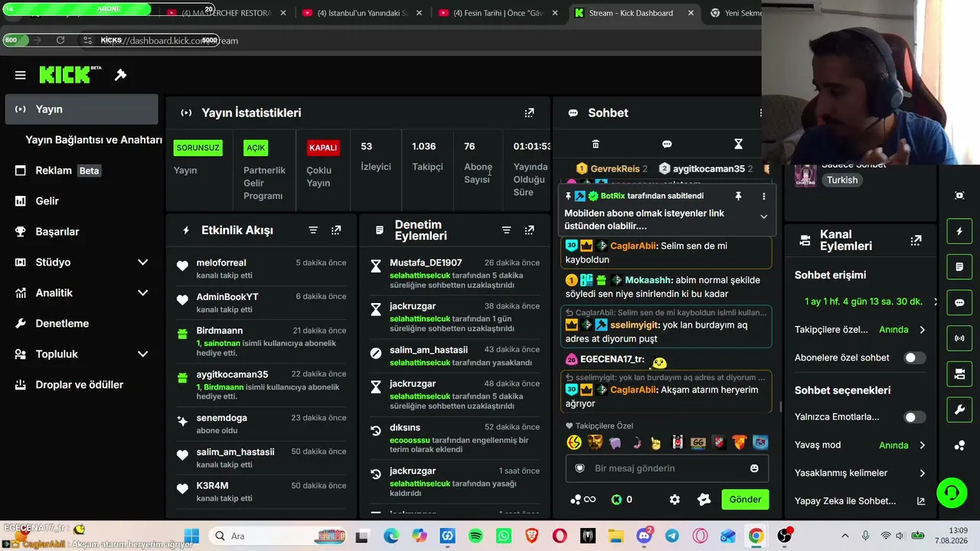Click the chat sidebar icon on right
This screenshot has height=551, width=980.
pyautogui.click(x=959, y=302)
